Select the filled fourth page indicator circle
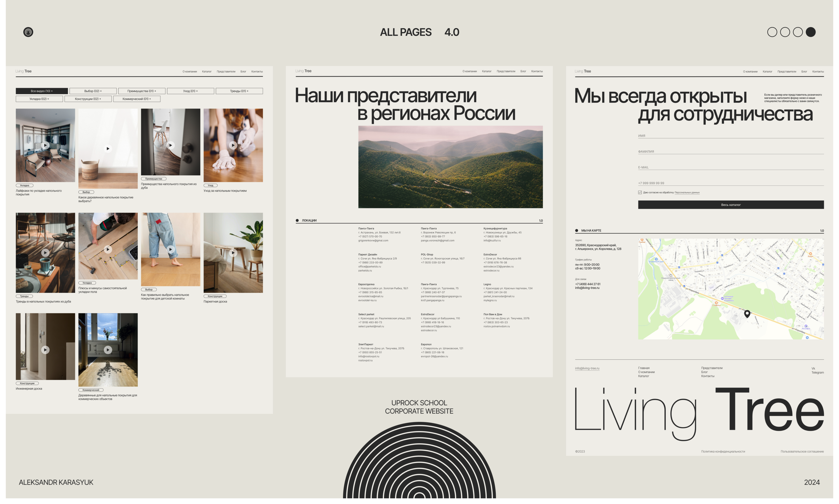This screenshot has height=504, width=839. pos(810,32)
